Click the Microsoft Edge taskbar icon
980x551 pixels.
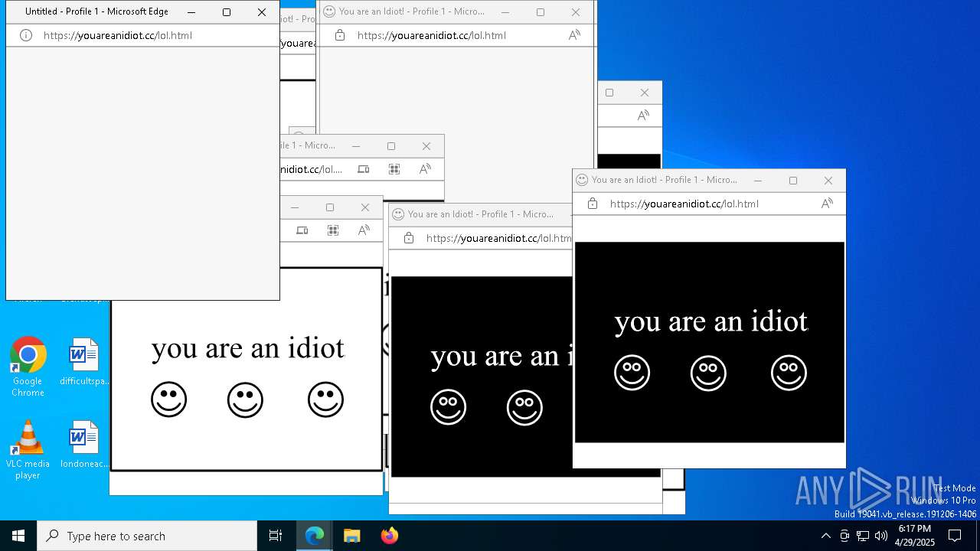coord(315,536)
